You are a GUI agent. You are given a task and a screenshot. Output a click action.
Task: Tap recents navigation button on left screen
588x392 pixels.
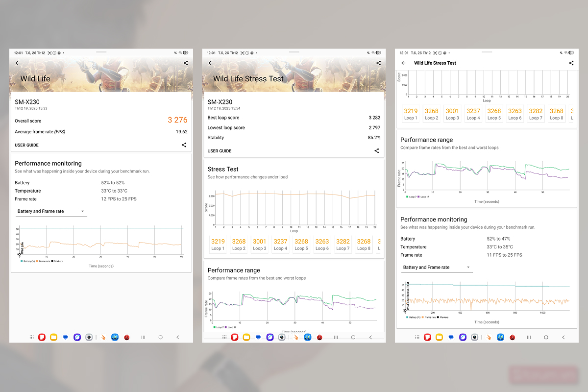[143, 337]
